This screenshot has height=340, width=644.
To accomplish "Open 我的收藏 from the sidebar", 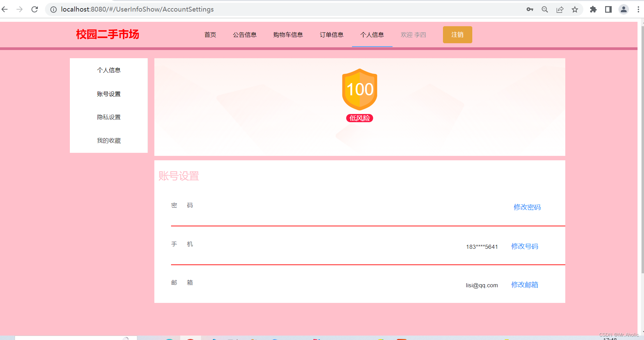I will 108,140.
